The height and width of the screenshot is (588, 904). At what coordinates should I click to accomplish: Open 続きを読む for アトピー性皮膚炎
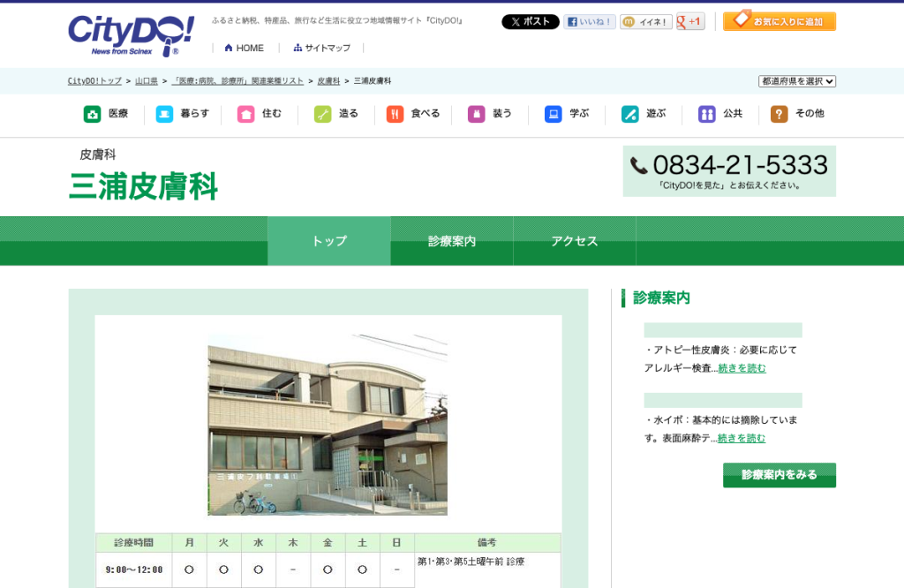[x=742, y=368]
